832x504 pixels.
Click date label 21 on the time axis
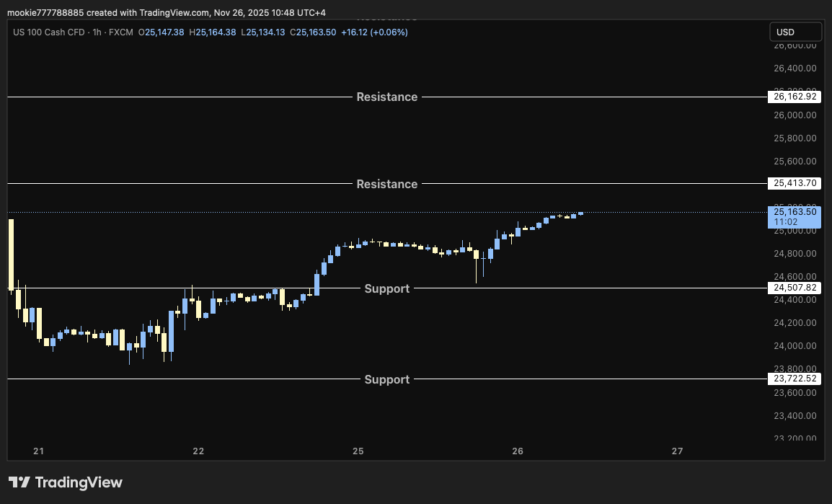(x=39, y=451)
